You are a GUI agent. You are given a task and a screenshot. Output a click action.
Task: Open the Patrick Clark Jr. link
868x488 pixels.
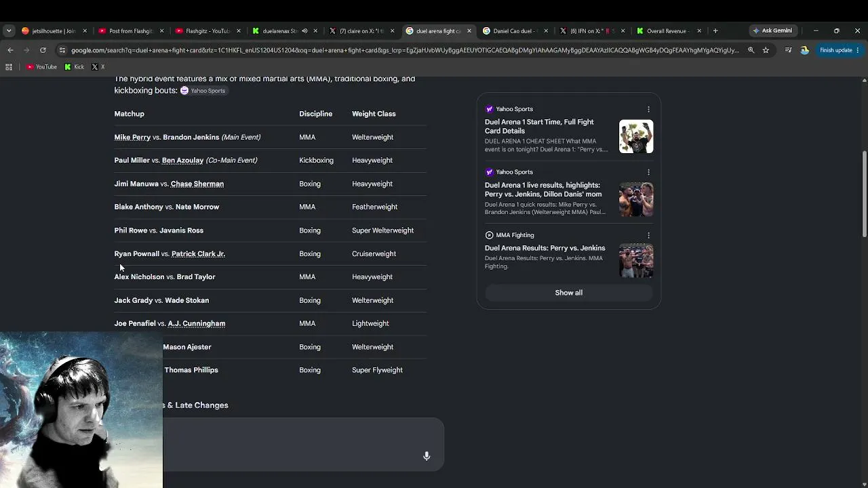(198, 253)
